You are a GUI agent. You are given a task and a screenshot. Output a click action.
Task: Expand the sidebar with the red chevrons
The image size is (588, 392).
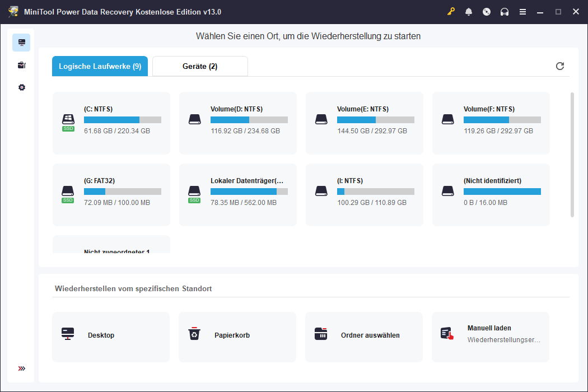tap(21, 368)
